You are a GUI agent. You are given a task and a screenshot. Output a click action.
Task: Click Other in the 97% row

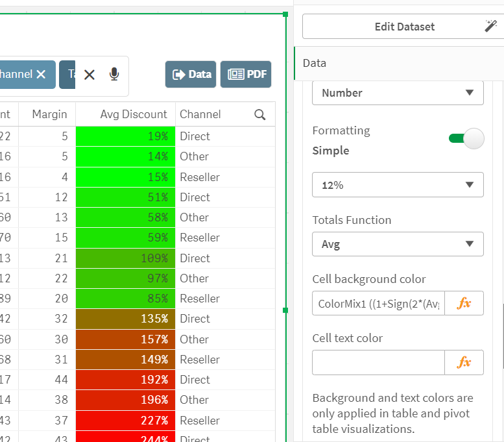(x=194, y=278)
